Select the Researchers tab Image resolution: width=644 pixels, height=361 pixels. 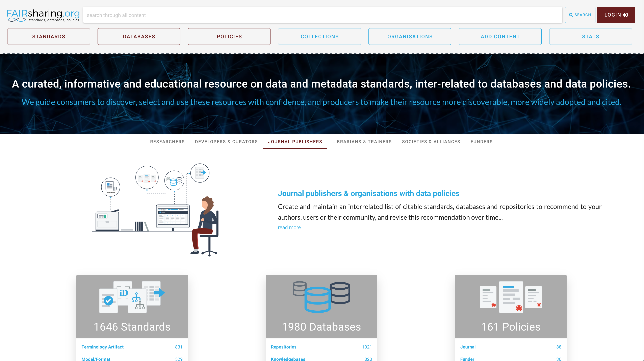(167, 142)
